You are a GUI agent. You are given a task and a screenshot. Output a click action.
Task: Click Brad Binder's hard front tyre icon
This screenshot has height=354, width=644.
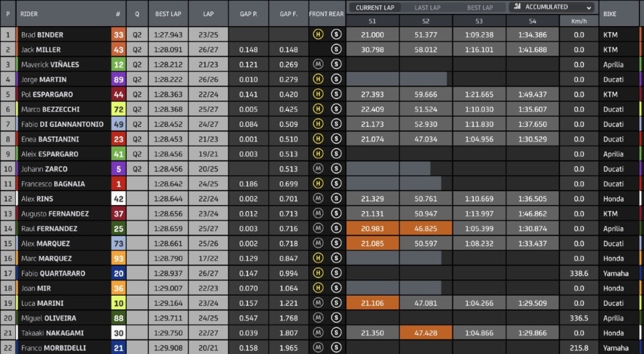tap(318, 34)
